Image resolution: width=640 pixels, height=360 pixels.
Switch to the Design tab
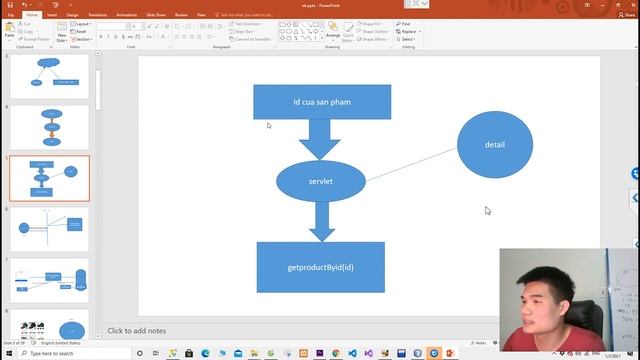pyautogui.click(x=72, y=15)
